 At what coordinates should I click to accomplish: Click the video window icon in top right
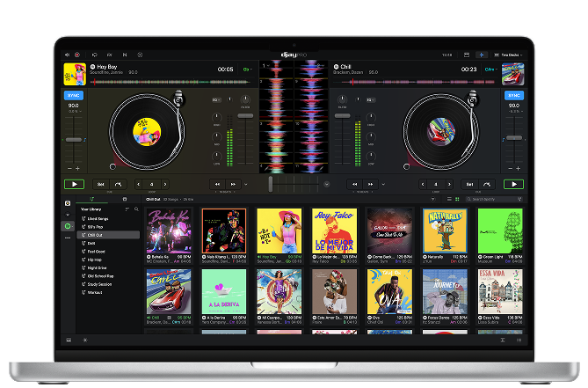coord(467,55)
